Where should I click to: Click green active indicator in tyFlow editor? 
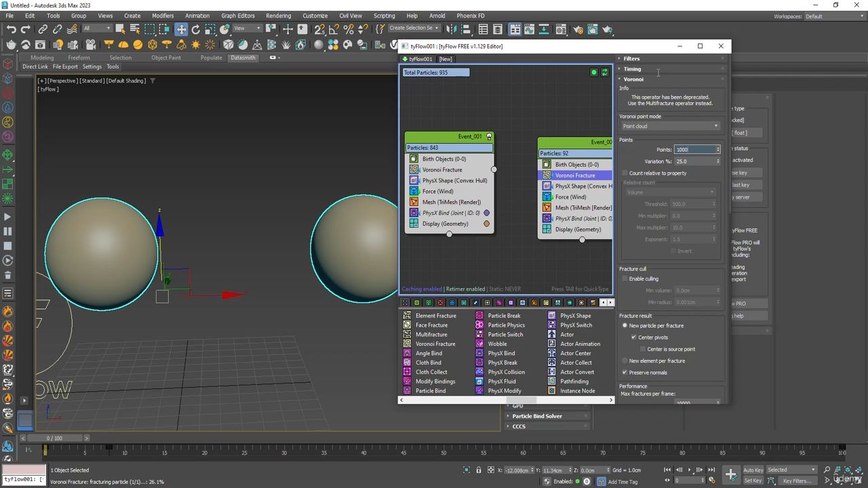[594, 73]
